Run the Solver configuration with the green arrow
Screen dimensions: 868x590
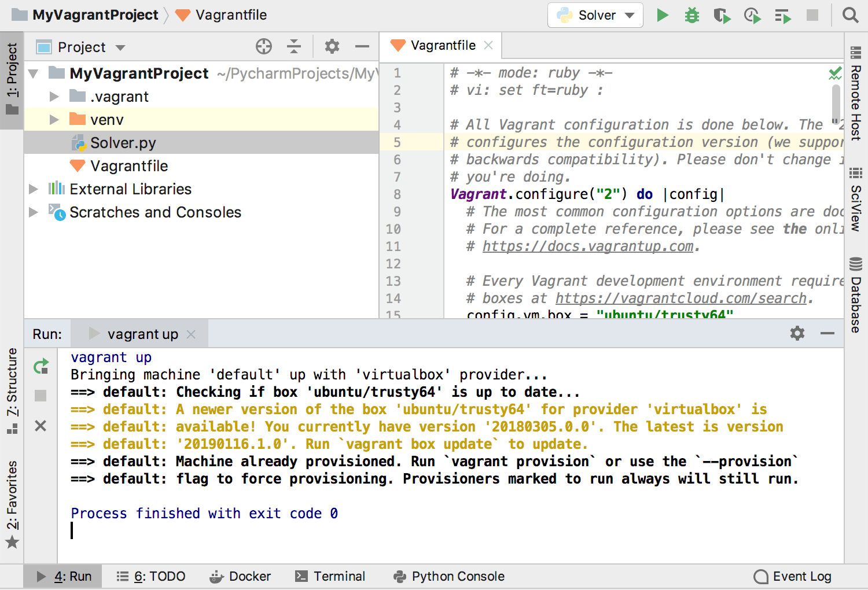tap(662, 15)
